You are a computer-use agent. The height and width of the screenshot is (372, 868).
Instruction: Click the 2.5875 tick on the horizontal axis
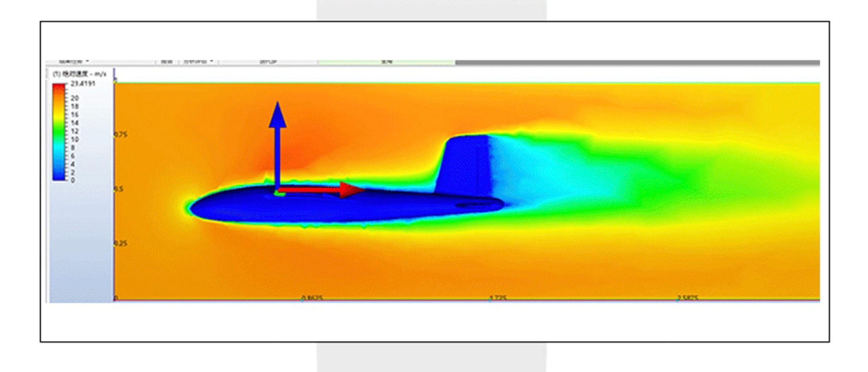[687, 298]
